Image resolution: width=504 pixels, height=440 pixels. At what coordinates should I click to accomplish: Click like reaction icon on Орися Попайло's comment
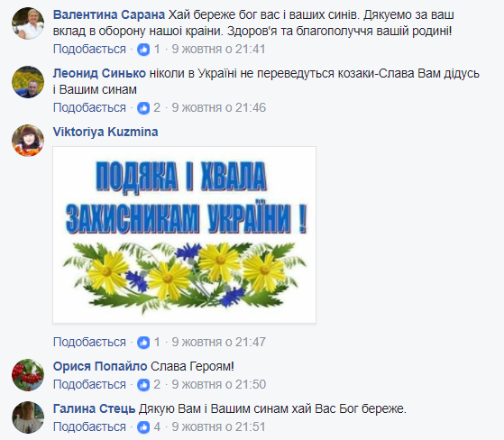click(143, 385)
